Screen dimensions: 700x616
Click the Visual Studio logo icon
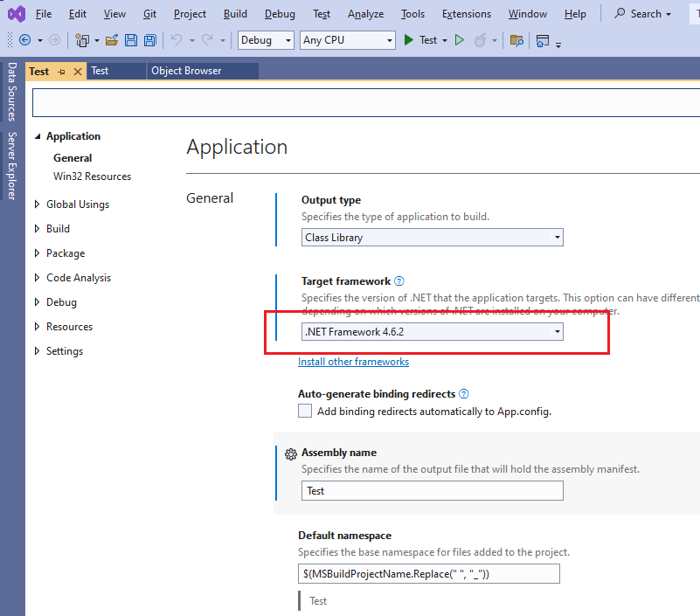pos(17,14)
